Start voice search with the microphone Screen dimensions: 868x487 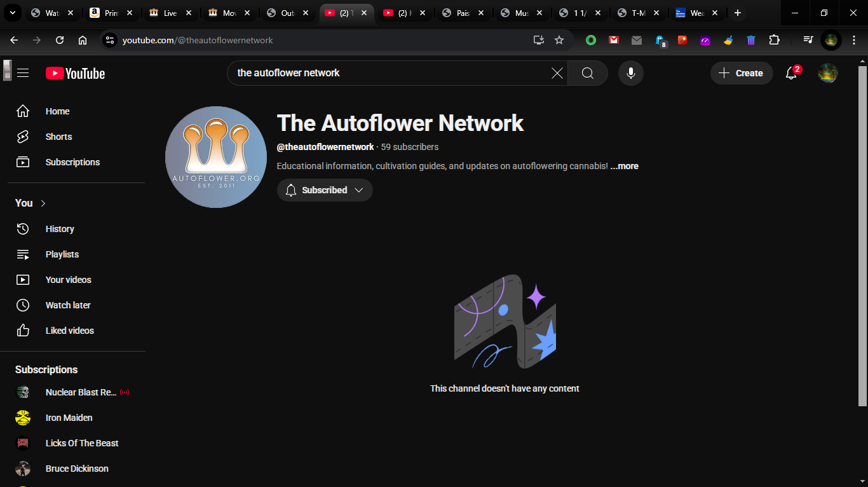631,73
